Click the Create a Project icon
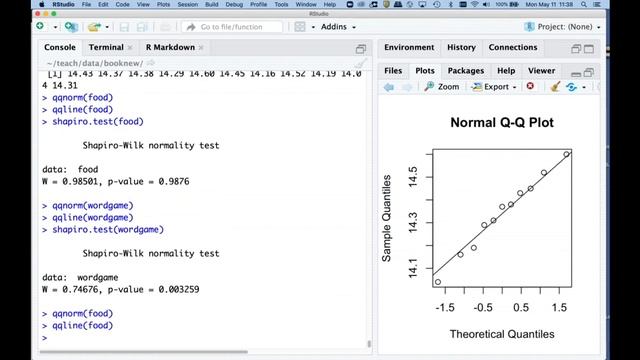 (x=71, y=27)
